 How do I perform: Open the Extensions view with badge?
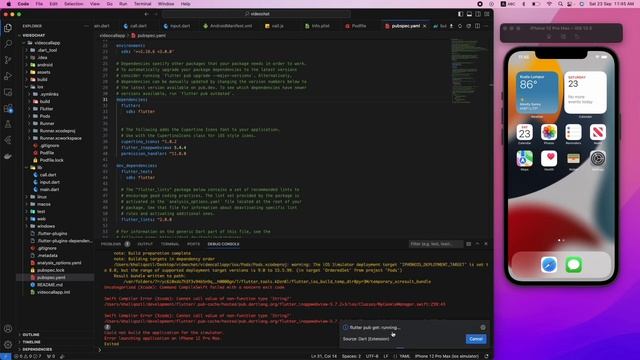[8, 109]
